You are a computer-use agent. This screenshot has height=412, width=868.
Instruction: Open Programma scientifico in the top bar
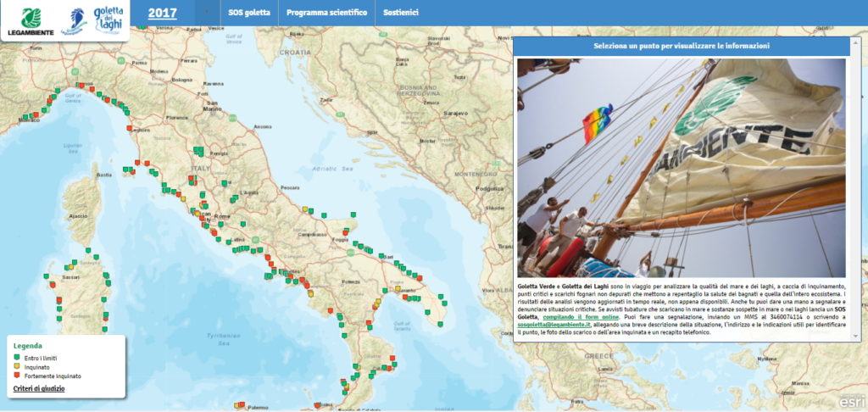tap(326, 12)
